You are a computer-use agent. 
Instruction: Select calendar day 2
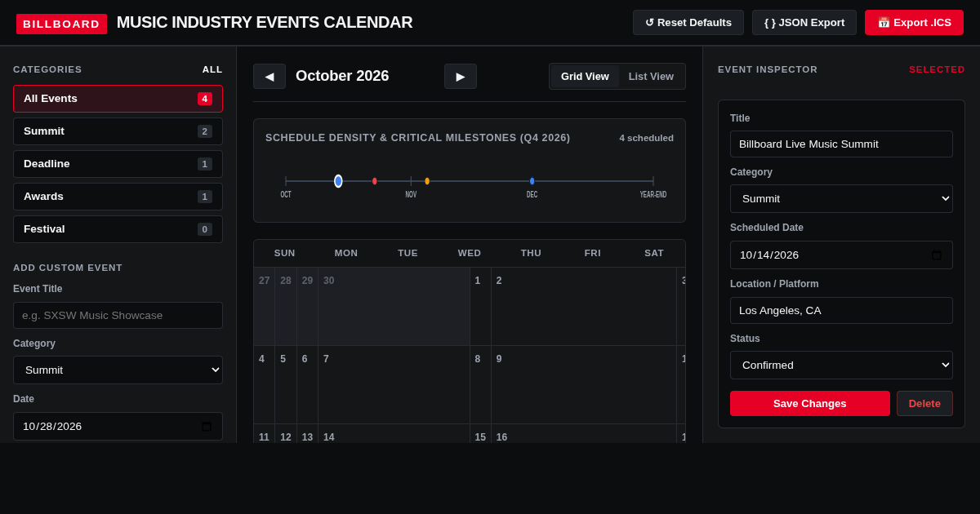pyautogui.click(x=584, y=306)
